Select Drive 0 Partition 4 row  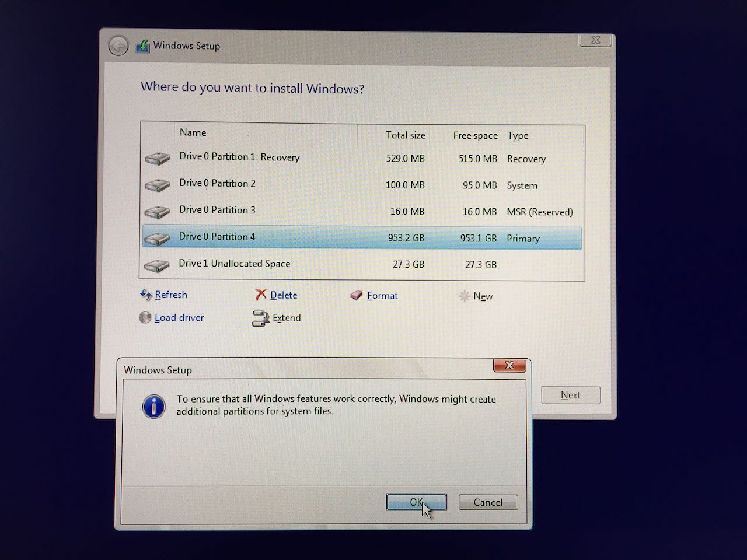click(362, 238)
